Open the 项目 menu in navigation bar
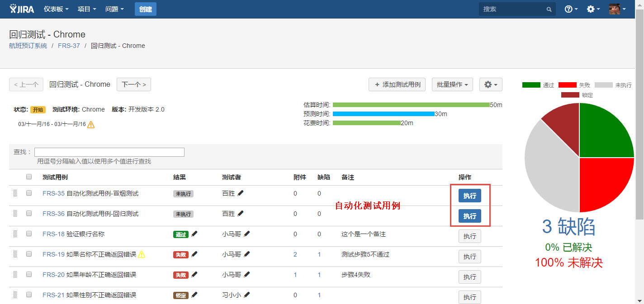 pos(87,9)
